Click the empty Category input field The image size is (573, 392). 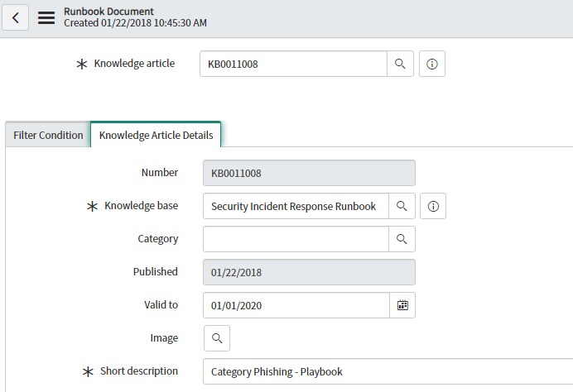(296, 239)
